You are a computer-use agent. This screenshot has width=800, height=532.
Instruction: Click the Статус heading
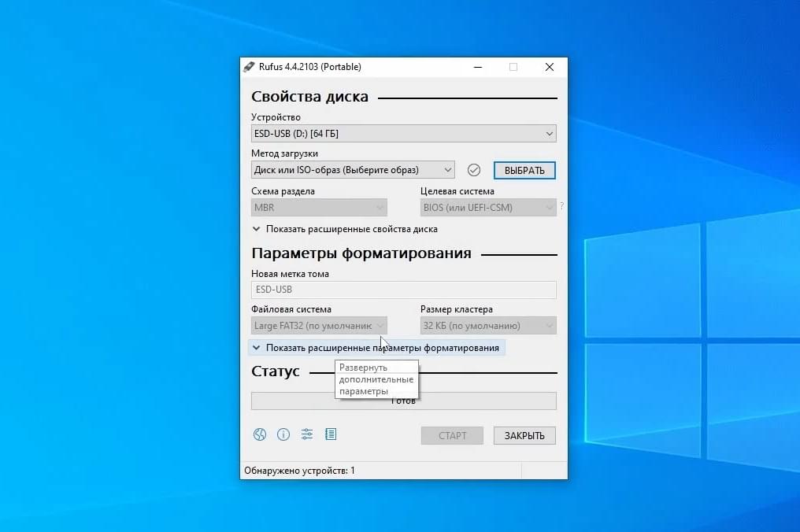tap(275, 371)
